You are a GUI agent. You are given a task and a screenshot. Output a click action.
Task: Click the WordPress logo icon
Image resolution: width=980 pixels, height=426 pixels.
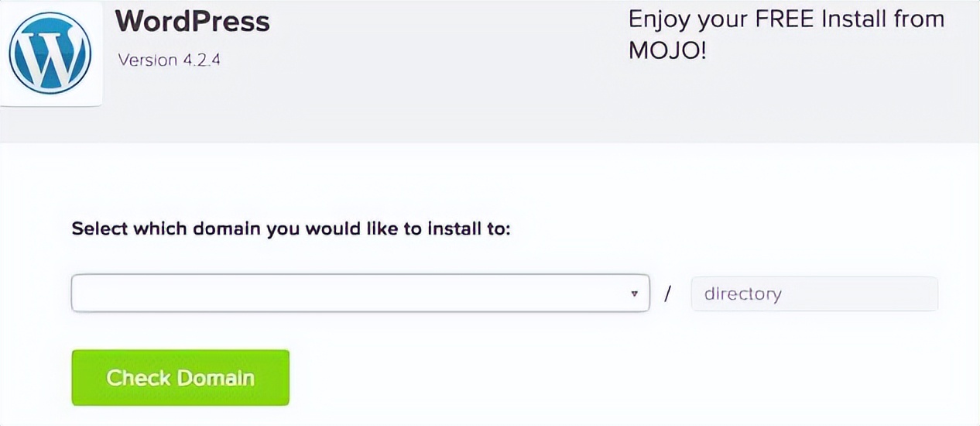tap(50, 53)
